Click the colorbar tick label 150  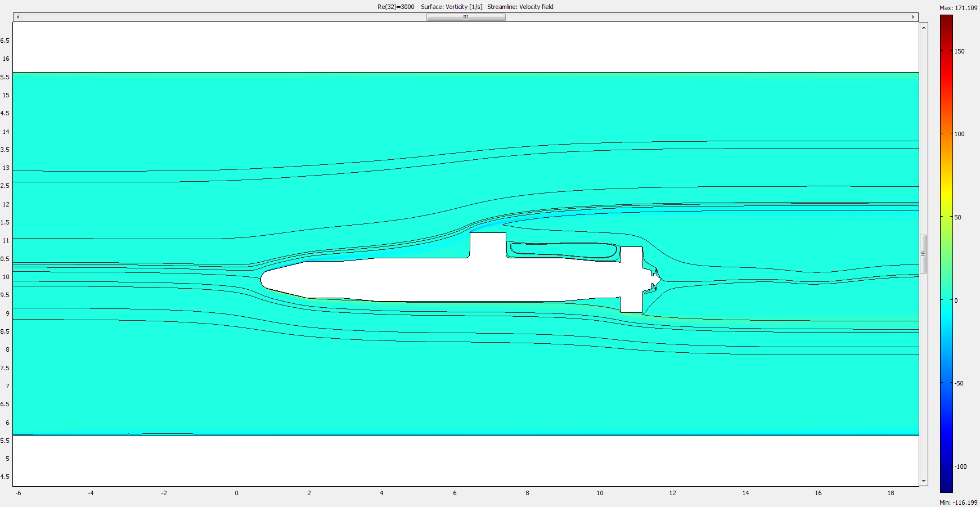click(x=959, y=51)
